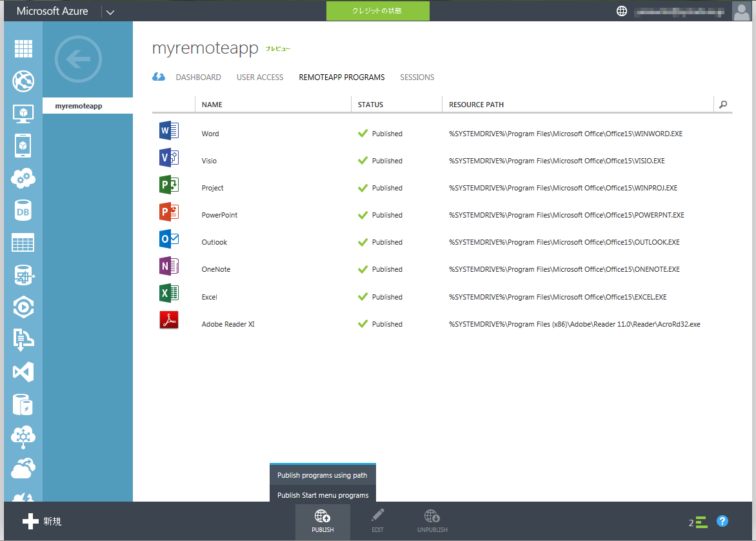The width and height of the screenshot is (756, 541).
Task: Click the globe icon in the top bar
Action: [x=621, y=10]
